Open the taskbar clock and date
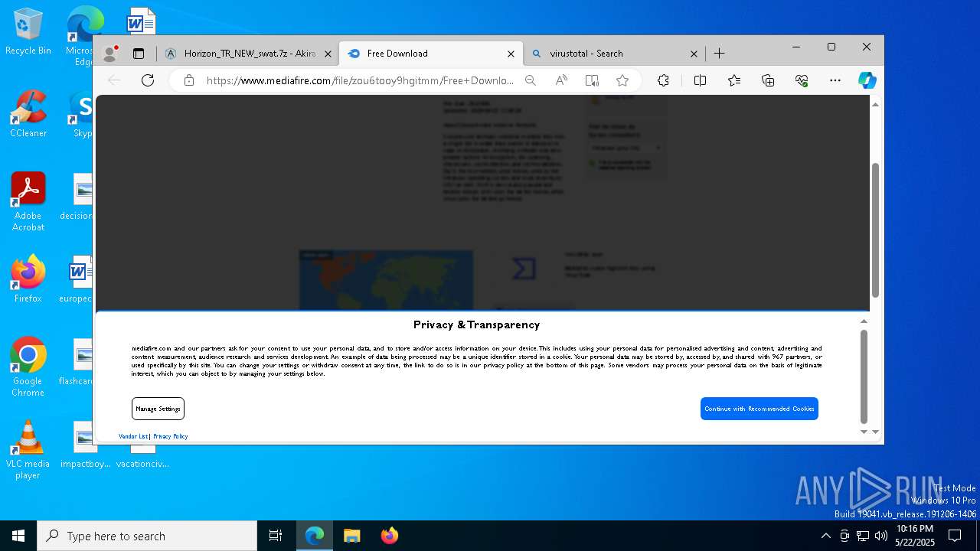This screenshot has width=980, height=551. point(915,536)
